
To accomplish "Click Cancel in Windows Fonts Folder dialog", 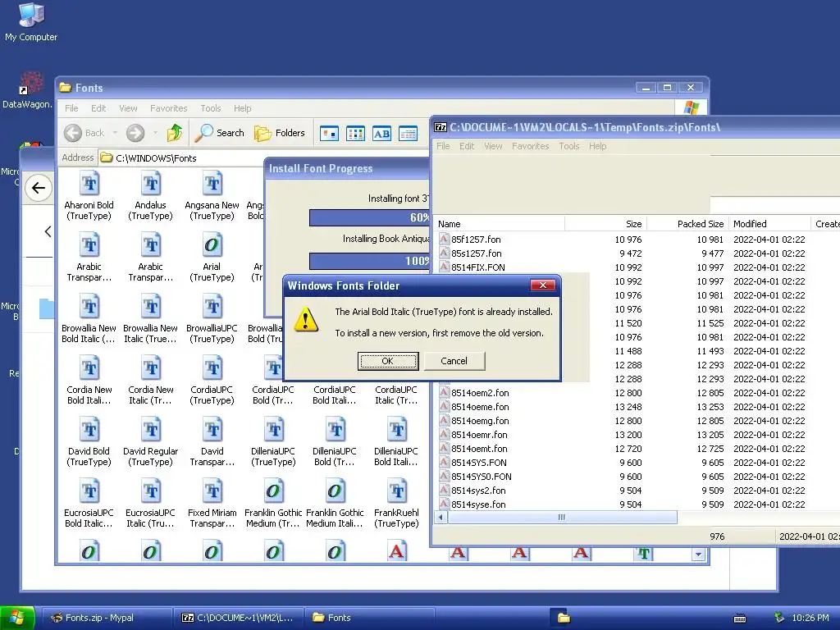I will coord(454,361).
